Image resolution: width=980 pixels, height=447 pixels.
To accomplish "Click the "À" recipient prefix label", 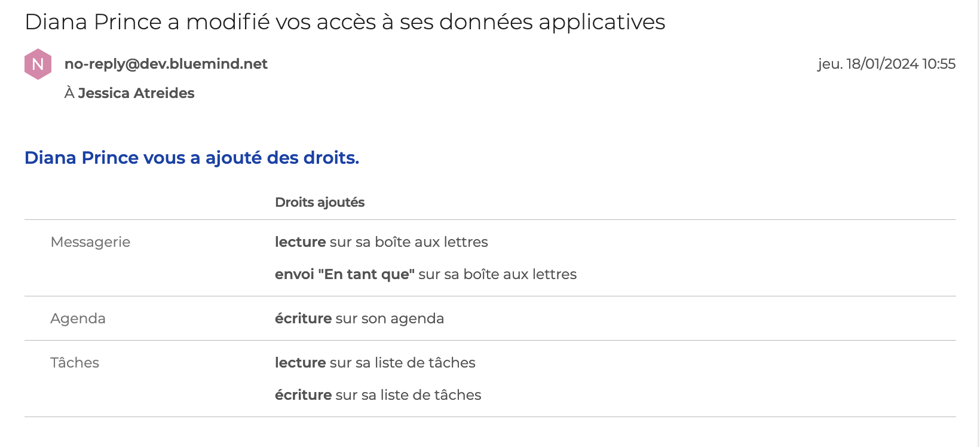I will click(x=69, y=93).
